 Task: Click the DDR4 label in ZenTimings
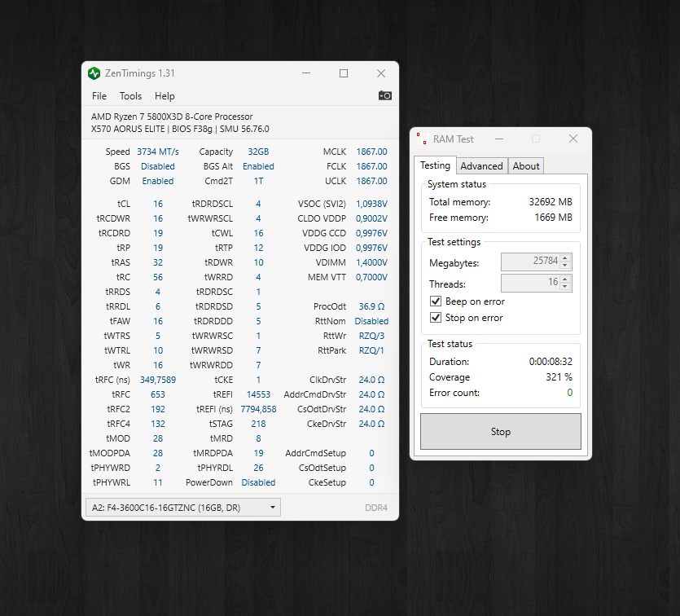click(x=376, y=508)
